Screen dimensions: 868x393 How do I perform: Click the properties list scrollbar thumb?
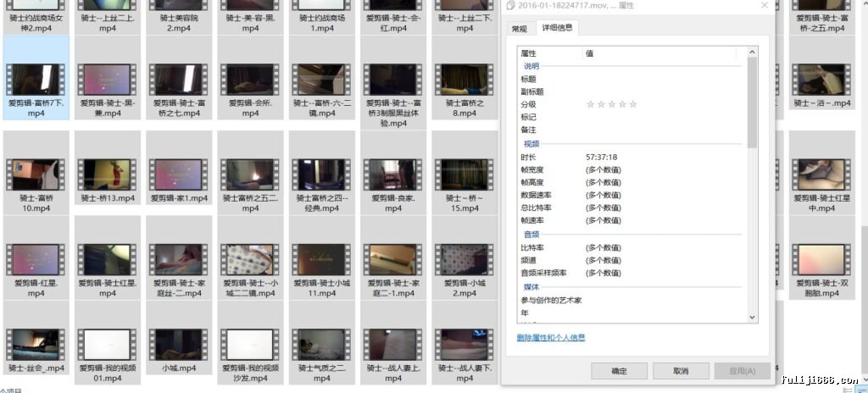(x=752, y=102)
